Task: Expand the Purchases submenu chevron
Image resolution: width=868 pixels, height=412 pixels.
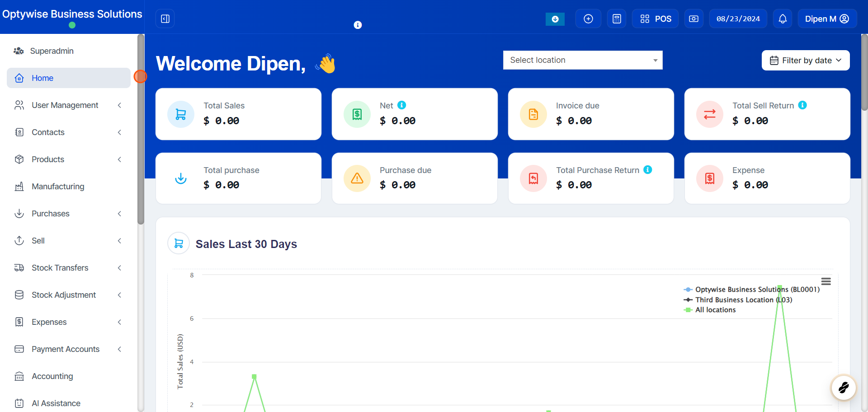Action: coord(119,214)
